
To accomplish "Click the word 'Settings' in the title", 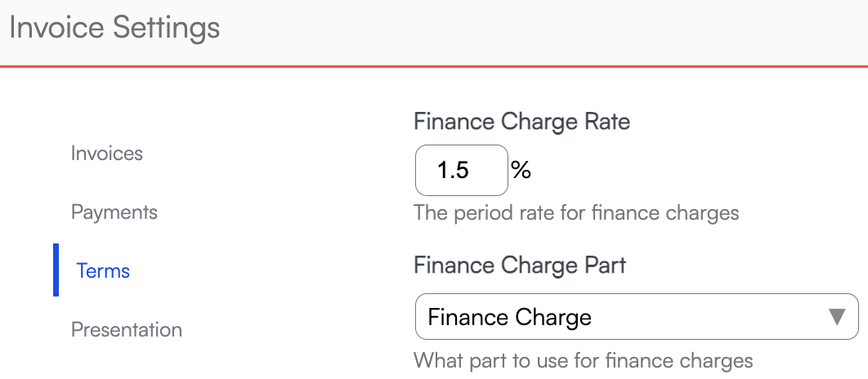I will pyautogui.click(x=167, y=28).
